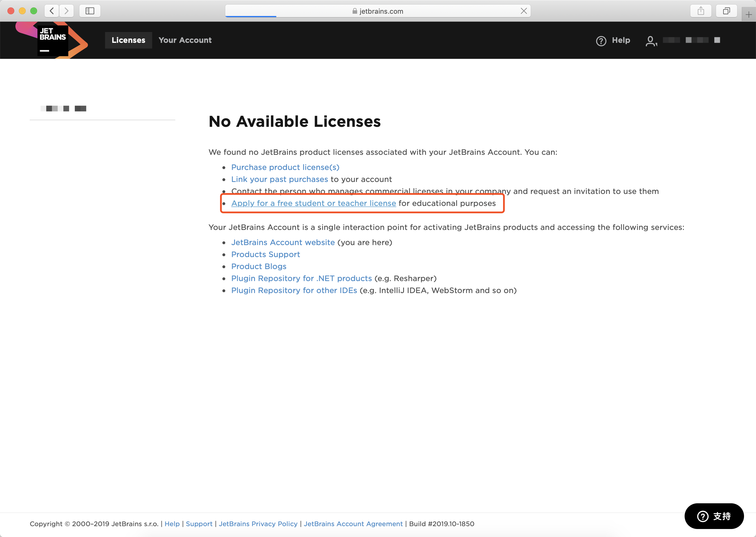This screenshot has height=537, width=756.
Task: Click the JetBrains Account website link
Action: click(x=283, y=242)
